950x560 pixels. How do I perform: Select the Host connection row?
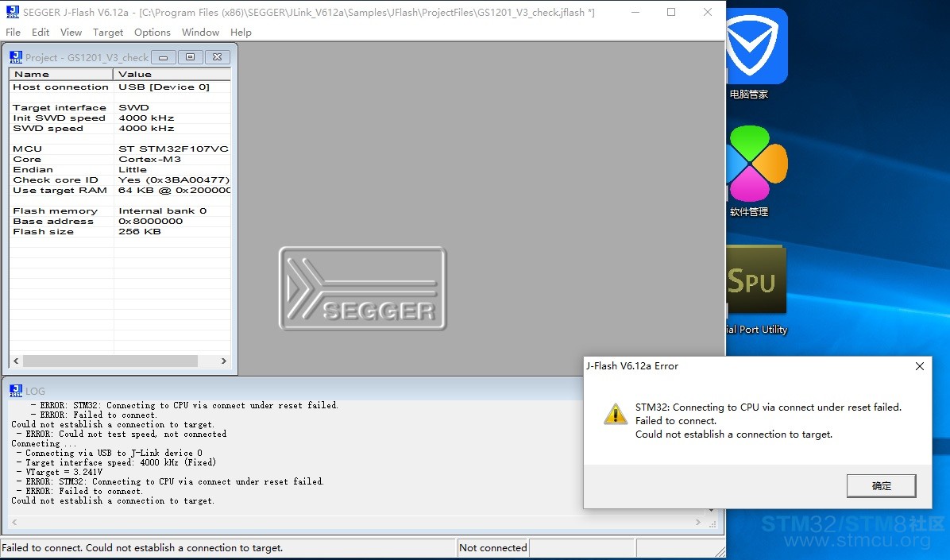[120, 87]
